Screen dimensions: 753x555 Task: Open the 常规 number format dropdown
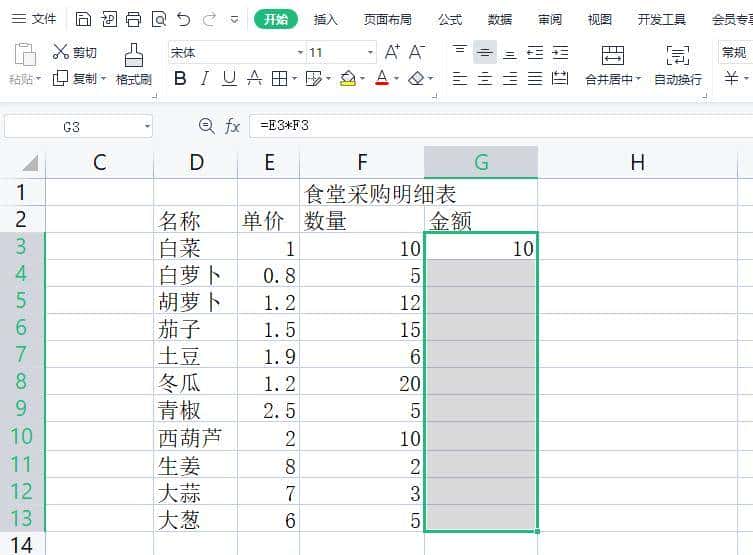[735, 52]
